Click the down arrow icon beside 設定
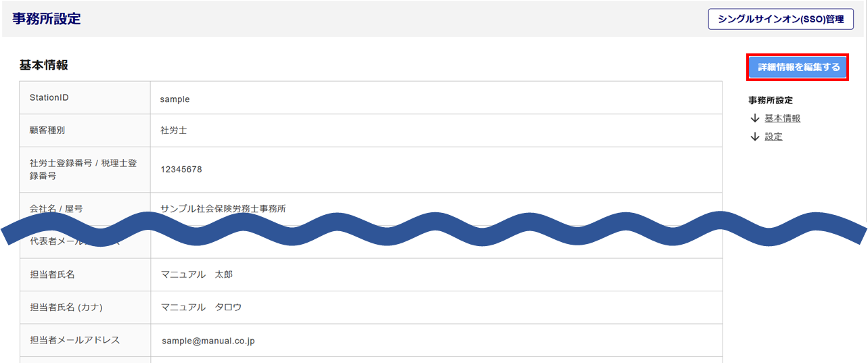868x363 pixels. click(755, 137)
